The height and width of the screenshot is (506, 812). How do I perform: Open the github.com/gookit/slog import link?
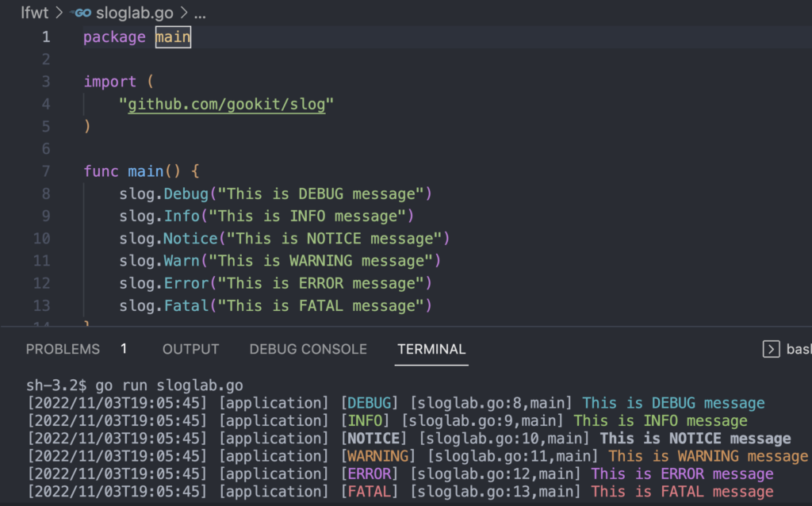pos(228,104)
